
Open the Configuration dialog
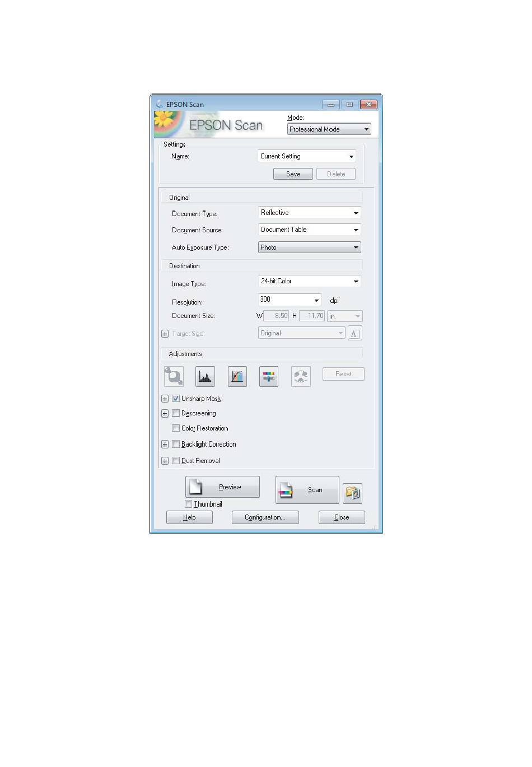pos(265,517)
